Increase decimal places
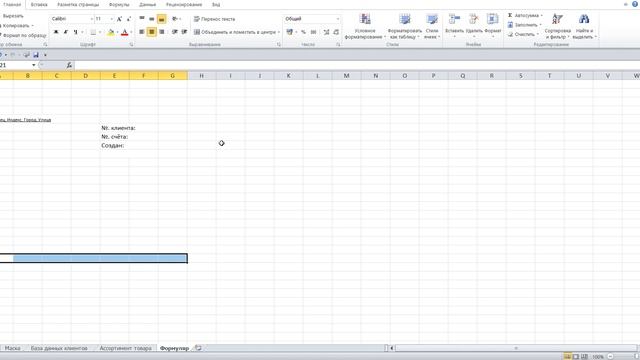This screenshot has height=360, width=640. (x=326, y=32)
